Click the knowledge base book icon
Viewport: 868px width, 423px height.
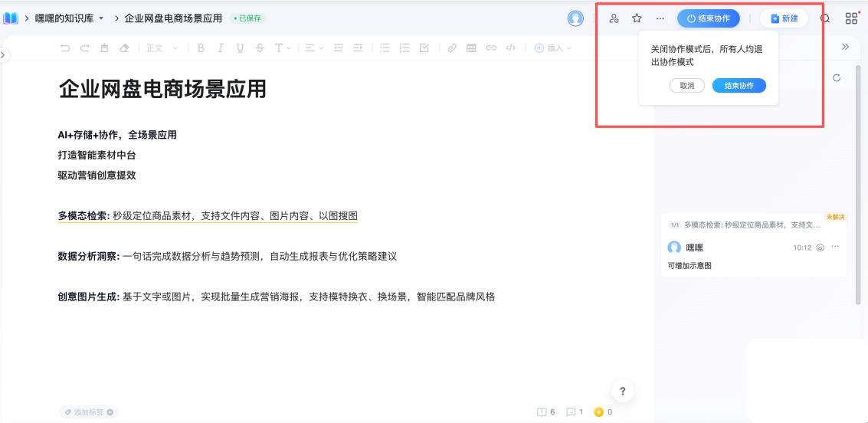click(11, 18)
